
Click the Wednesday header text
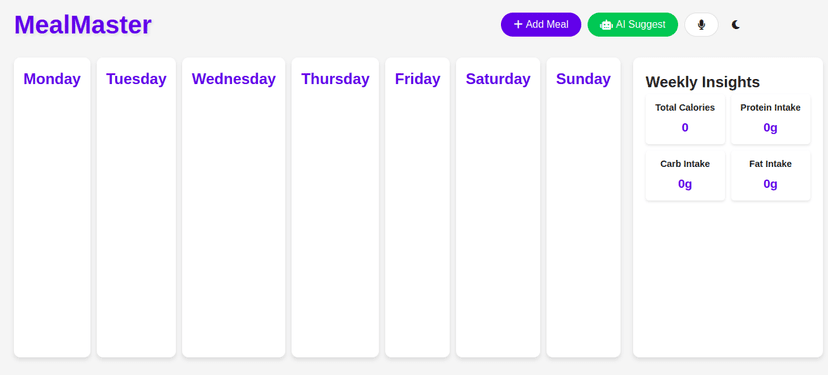pyautogui.click(x=233, y=79)
